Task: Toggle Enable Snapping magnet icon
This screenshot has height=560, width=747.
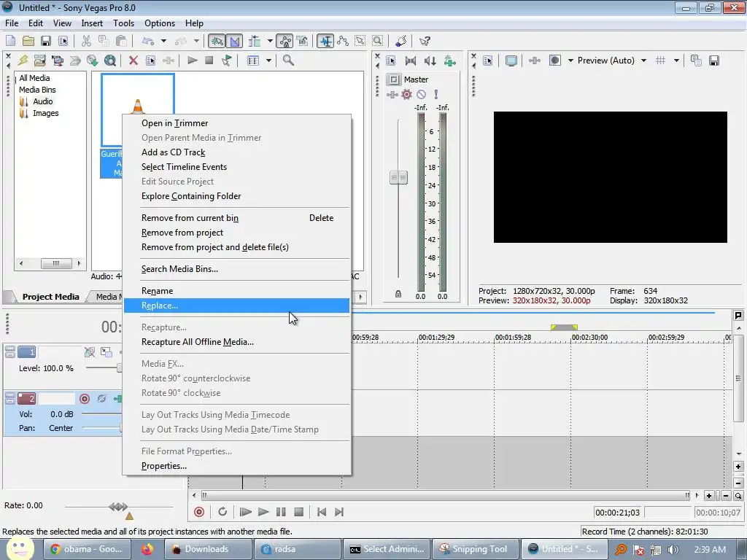Action: pos(217,41)
